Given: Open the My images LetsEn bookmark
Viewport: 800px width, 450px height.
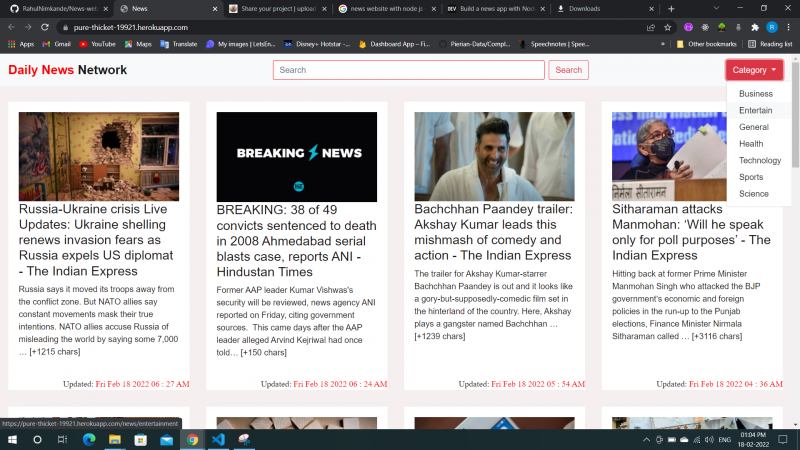Looking at the screenshot, I should click(x=241, y=44).
